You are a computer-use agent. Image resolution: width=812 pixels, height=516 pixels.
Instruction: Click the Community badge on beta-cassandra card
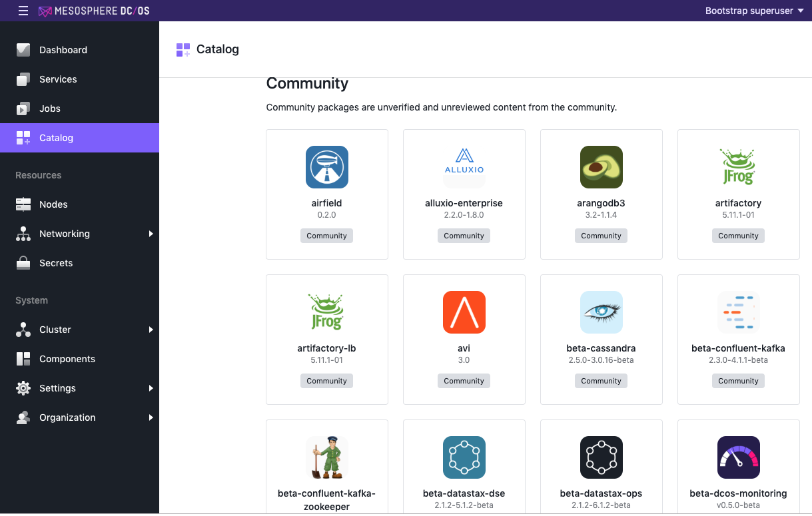point(602,381)
